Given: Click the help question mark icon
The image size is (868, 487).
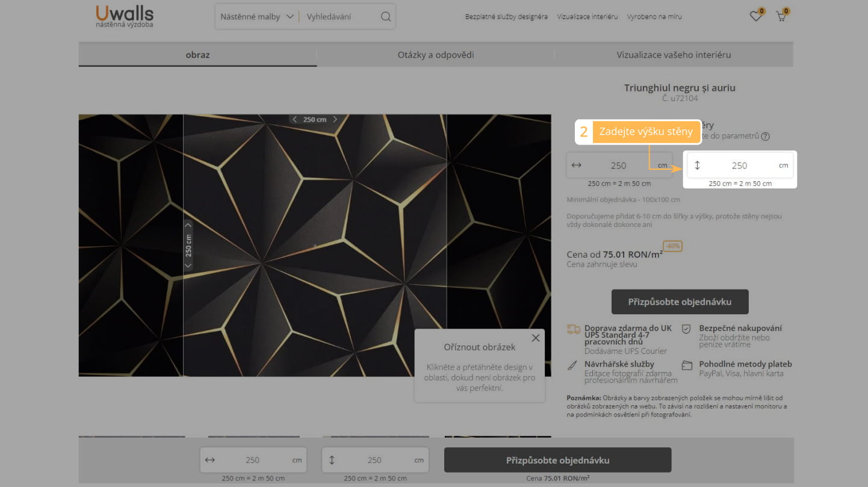Looking at the screenshot, I should click(x=765, y=136).
